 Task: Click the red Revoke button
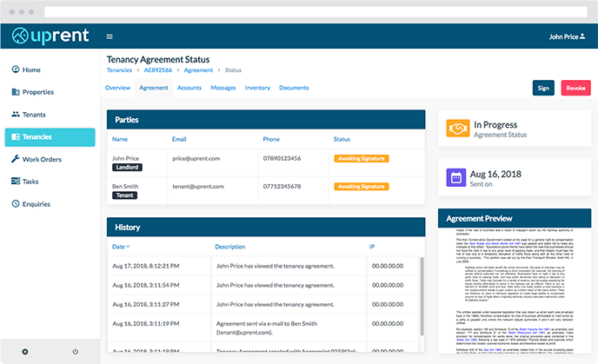click(x=576, y=88)
